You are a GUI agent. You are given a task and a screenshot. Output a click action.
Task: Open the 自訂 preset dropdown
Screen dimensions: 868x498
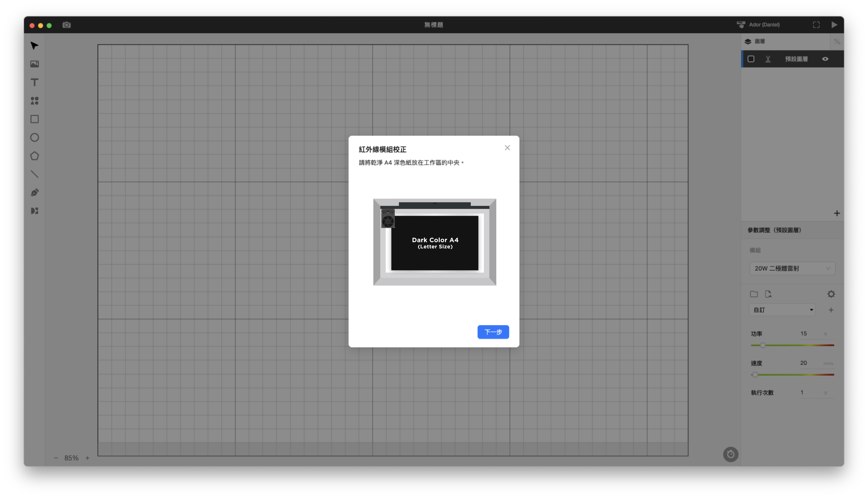click(x=782, y=310)
